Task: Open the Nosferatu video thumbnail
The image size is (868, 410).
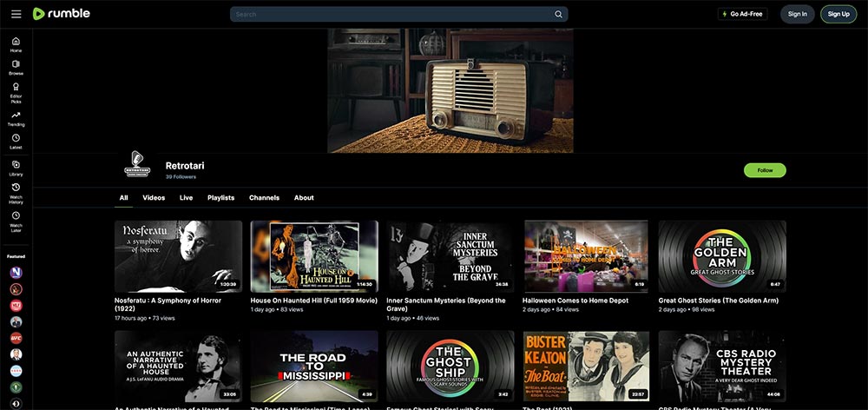Action: (178, 256)
